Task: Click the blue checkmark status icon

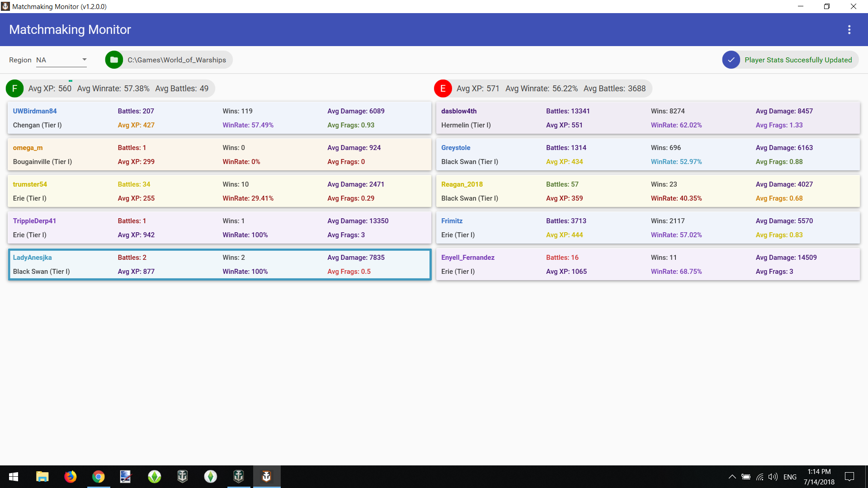Action: click(x=731, y=60)
